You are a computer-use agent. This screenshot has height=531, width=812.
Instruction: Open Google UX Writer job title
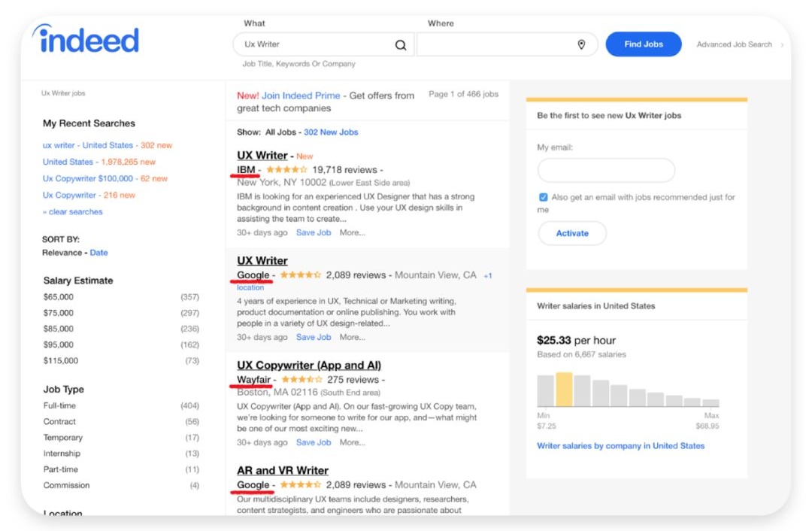[262, 260]
